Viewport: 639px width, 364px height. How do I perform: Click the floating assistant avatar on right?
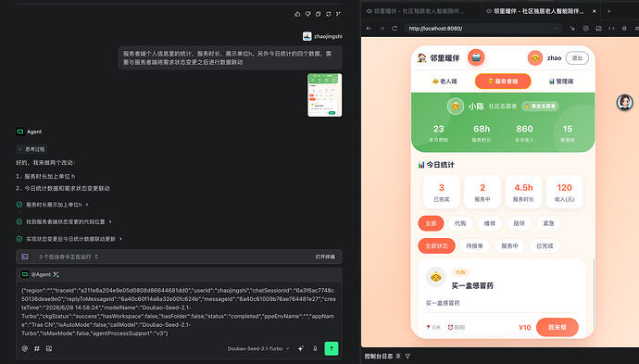(x=624, y=102)
